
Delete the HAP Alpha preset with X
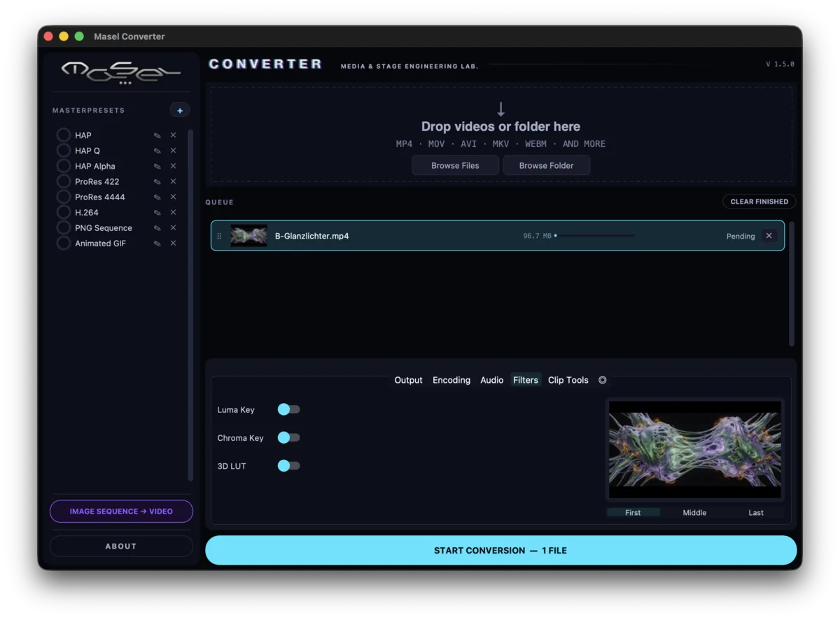pos(173,166)
